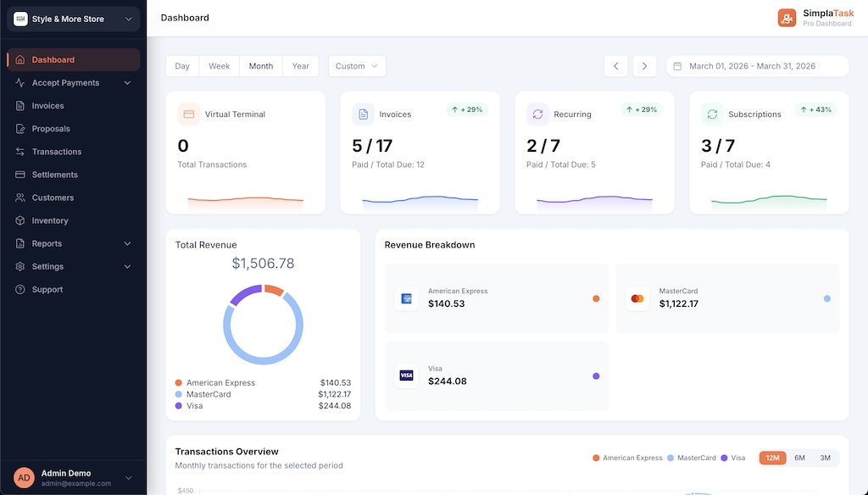
Task: Click the Total Revenue donut chart
Action: pyautogui.click(x=263, y=325)
